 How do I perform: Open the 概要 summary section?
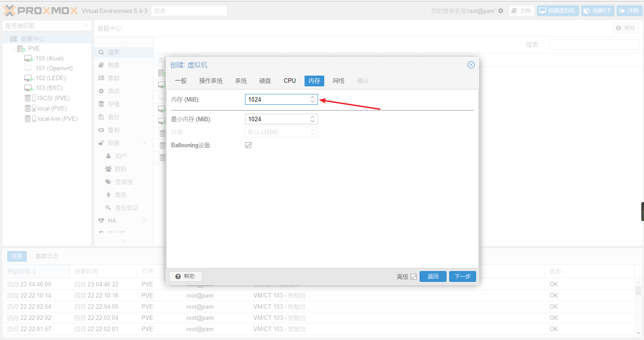coord(124,65)
